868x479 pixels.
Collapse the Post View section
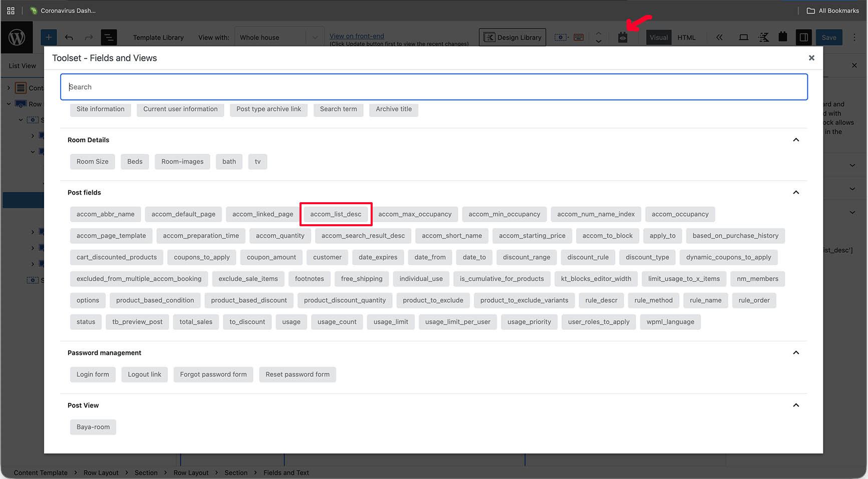pos(796,405)
